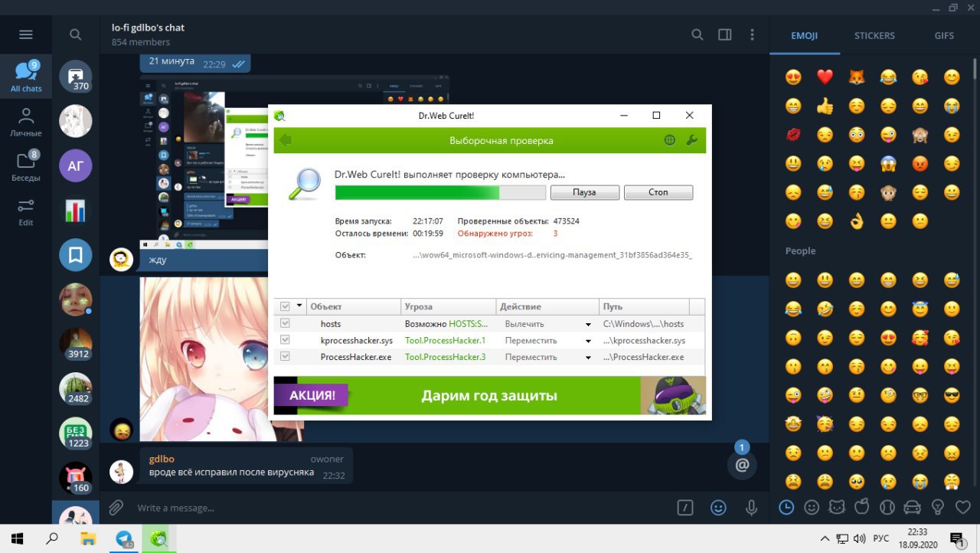Click the voice message microphone icon
Screen dimensions: 980x553
tap(751, 507)
